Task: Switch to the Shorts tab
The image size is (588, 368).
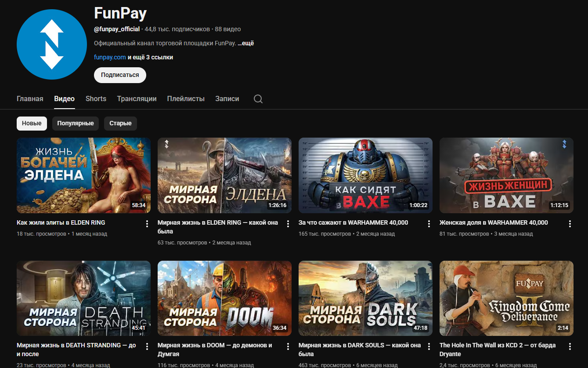Action: pyautogui.click(x=96, y=99)
